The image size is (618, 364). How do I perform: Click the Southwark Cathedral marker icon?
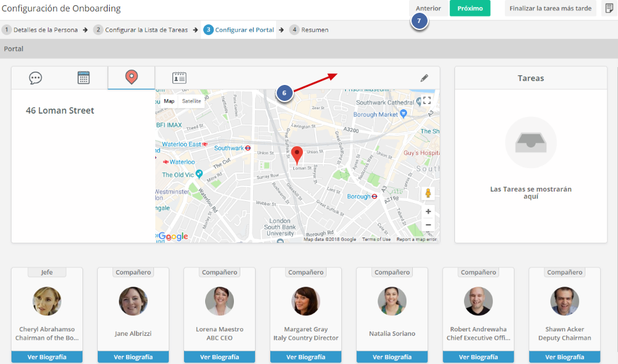pos(419,102)
